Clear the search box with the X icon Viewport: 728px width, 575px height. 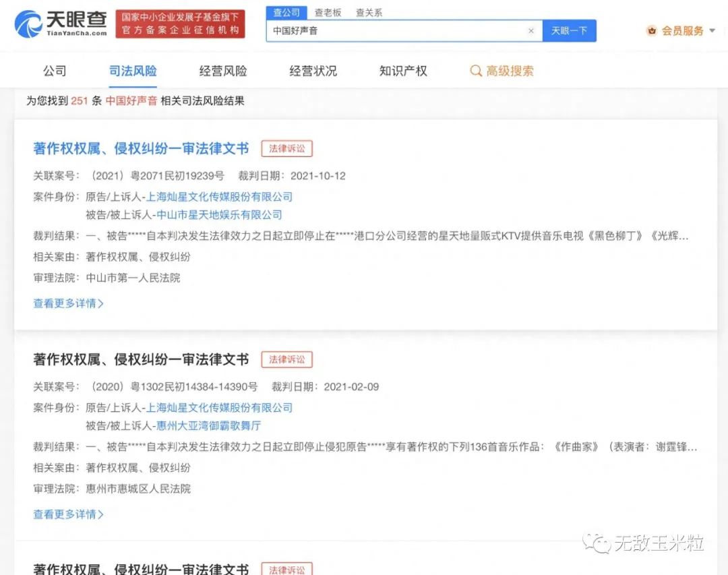pos(530,30)
